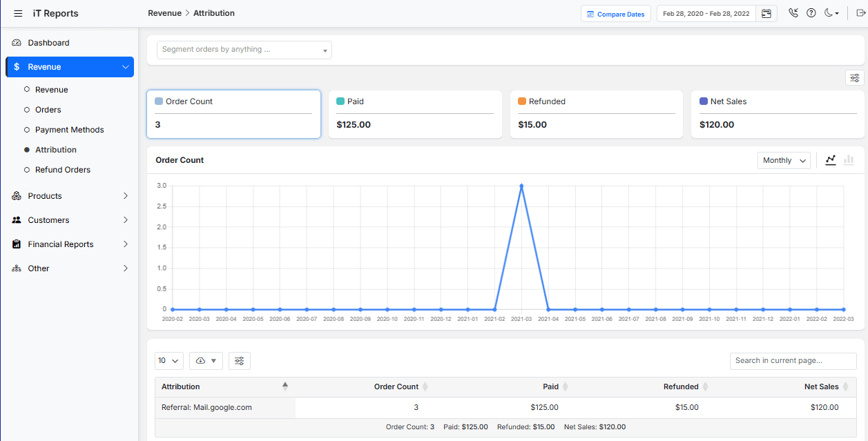Open the table export download dropdown
The height and width of the screenshot is (441, 868).
[x=206, y=361]
